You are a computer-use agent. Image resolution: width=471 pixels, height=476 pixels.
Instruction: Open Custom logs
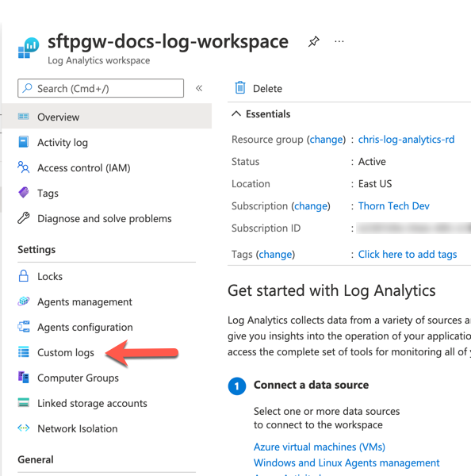66,353
